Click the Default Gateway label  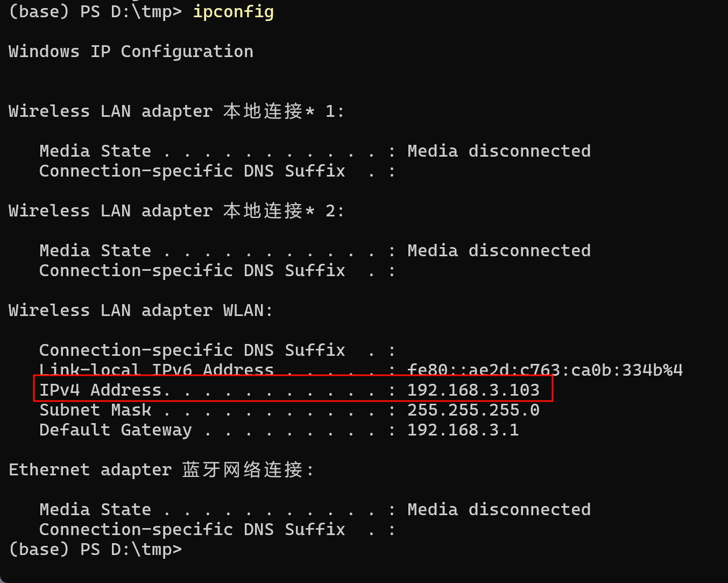115,430
